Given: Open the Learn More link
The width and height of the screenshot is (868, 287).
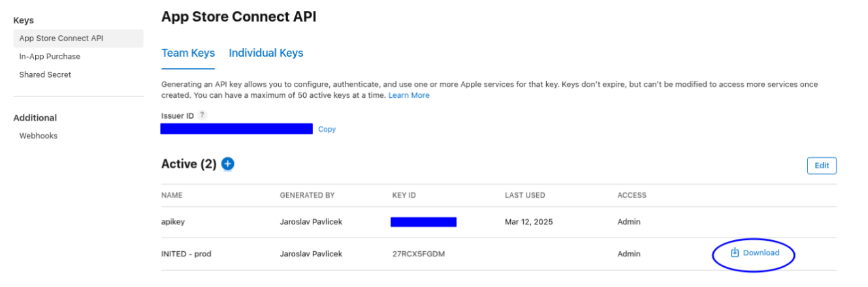Looking at the screenshot, I should point(409,95).
